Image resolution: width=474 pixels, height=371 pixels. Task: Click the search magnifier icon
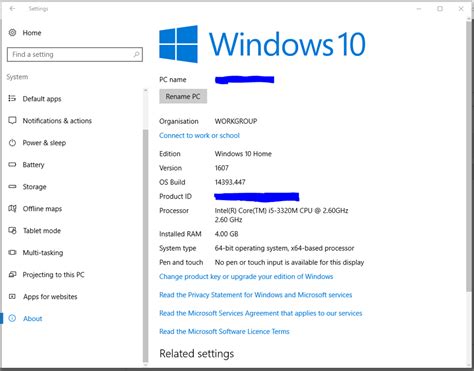[x=136, y=54]
